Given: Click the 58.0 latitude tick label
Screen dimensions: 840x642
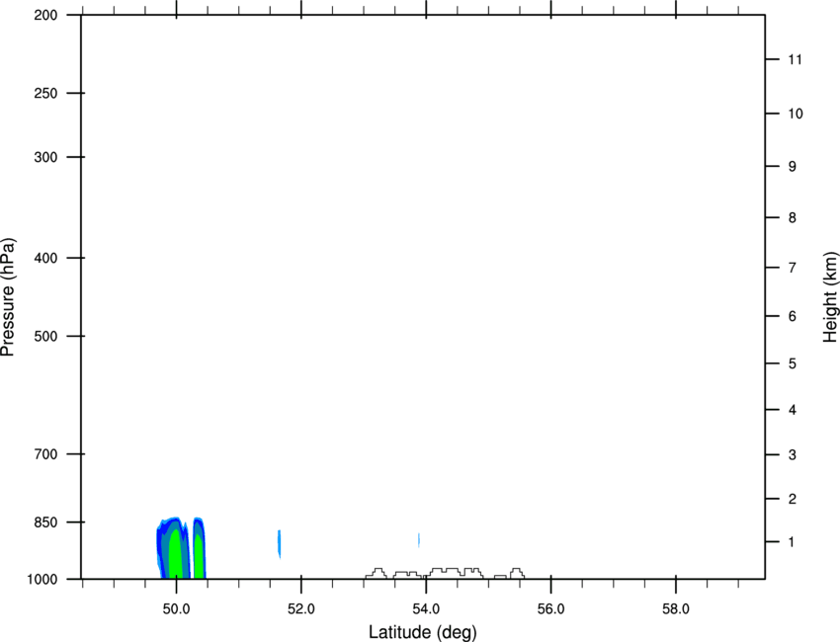Looking at the screenshot, I should click(x=676, y=608).
